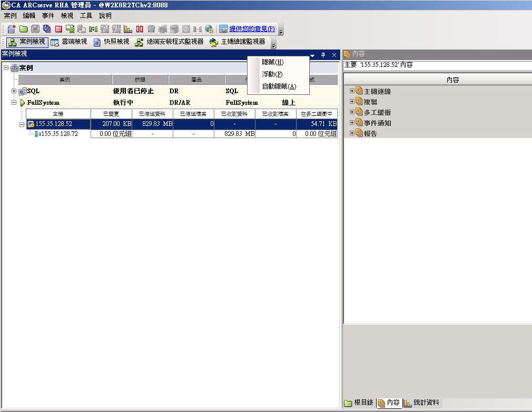The width and height of the screenshot is (532, 412).
Task: Select 自動隱藏 from the context menu
Action: click(279, 86)
